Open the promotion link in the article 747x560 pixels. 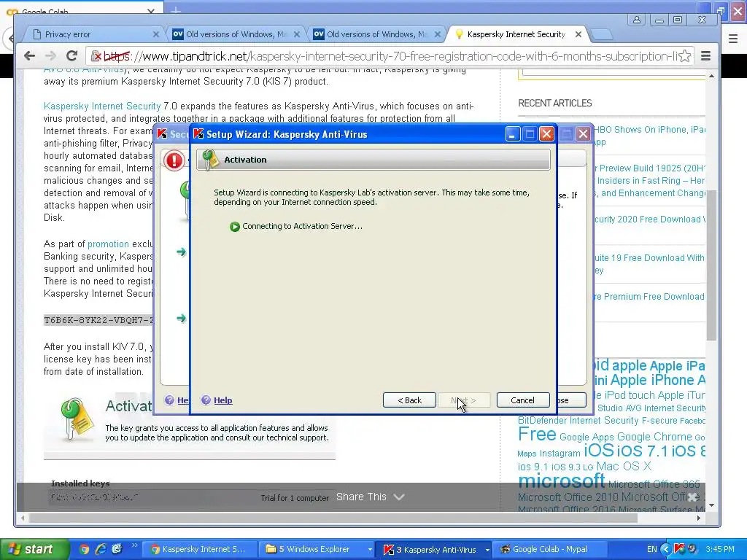(108, 244)
